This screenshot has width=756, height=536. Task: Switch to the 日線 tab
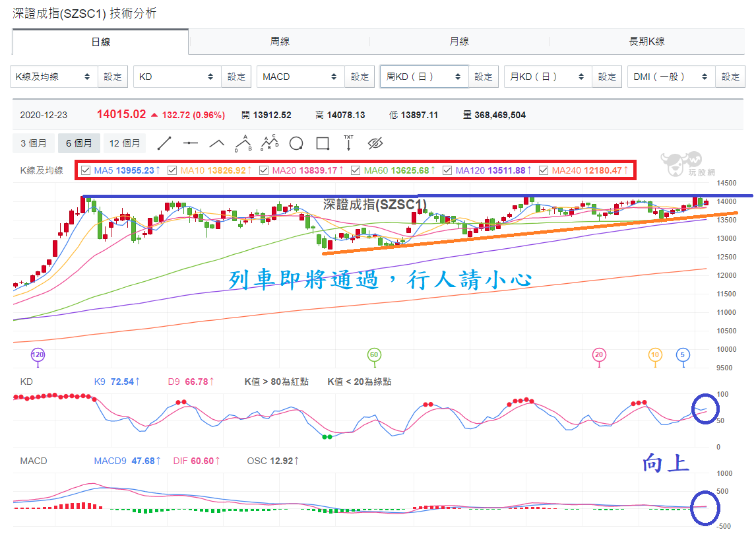coord(101,42)
